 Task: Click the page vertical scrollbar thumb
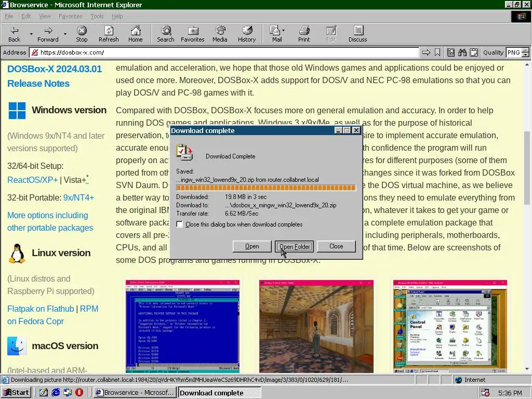(x=527, y=168)
